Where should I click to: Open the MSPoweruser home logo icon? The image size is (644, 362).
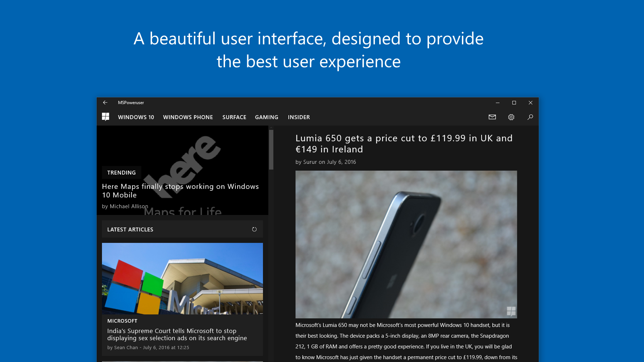(x=106, y=117)
